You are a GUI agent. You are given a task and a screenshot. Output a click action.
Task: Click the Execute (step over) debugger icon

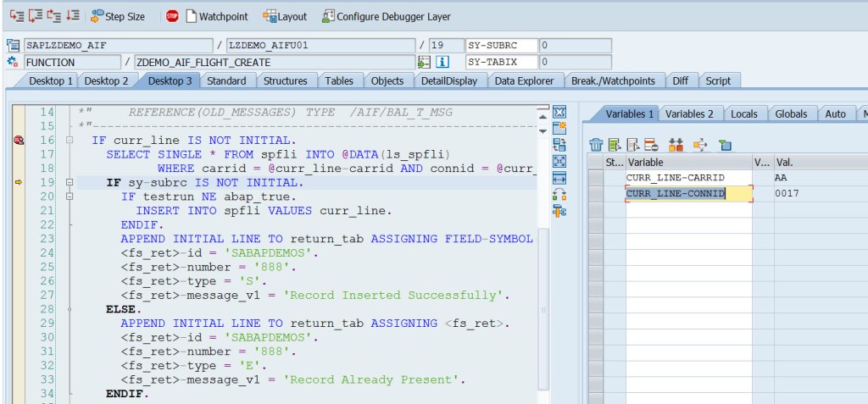pos(36,16)
